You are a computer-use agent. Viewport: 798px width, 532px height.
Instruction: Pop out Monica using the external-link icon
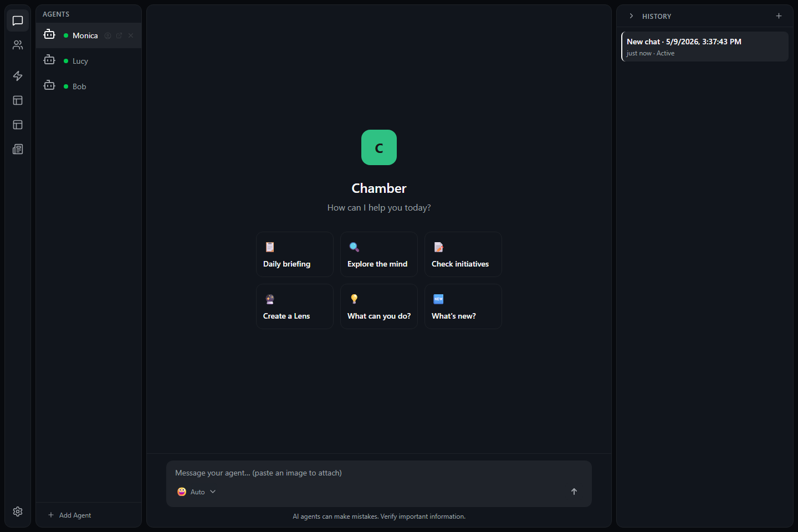point(119,35)
